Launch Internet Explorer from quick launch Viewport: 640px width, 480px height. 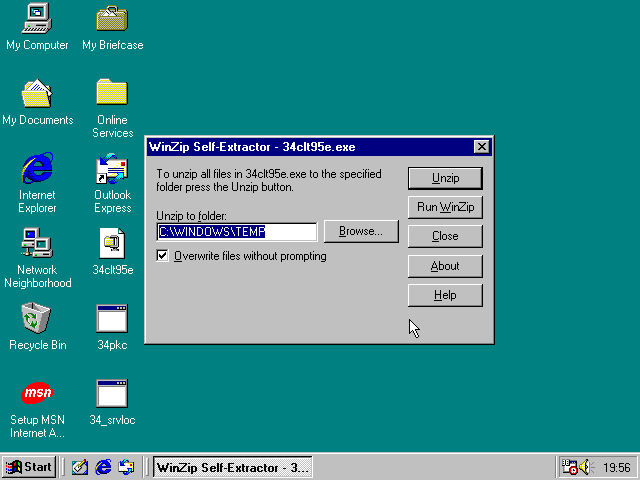click(103, 467)
